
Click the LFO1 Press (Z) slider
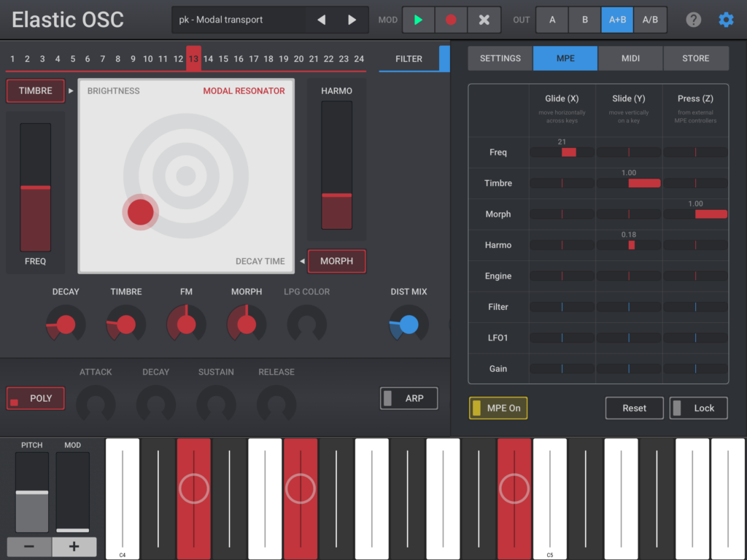(x=695, y=338)
